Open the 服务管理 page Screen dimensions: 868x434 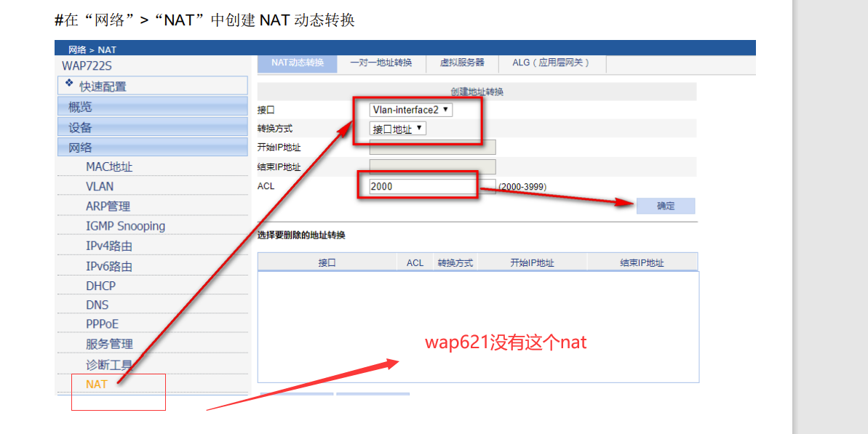tap(109, 344)
